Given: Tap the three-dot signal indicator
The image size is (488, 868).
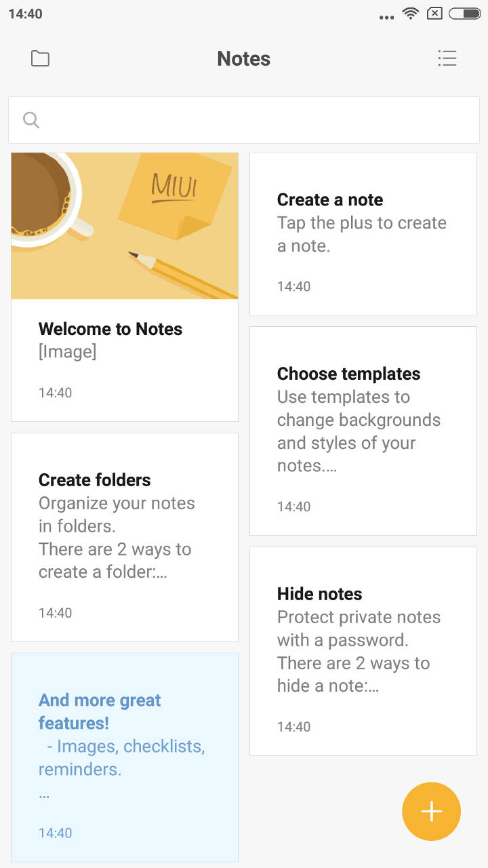Looking at the screenshot, I should coord(386,18).
